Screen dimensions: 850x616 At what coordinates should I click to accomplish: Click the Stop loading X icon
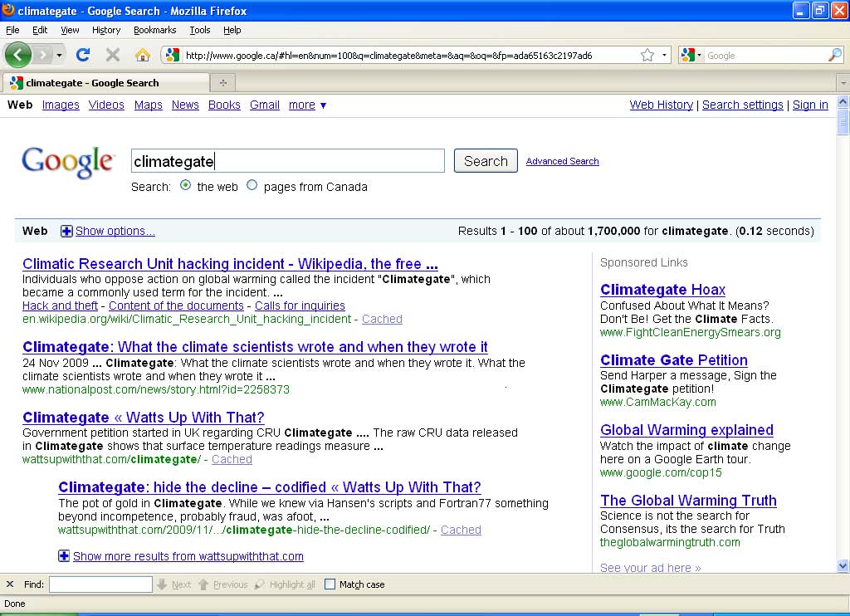point(113,55)
